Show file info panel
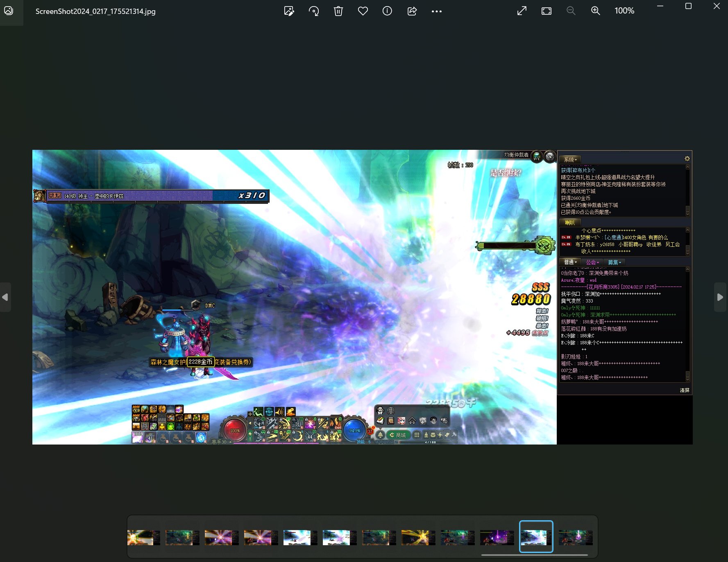The image size is (728, 562). click(387, 11)
